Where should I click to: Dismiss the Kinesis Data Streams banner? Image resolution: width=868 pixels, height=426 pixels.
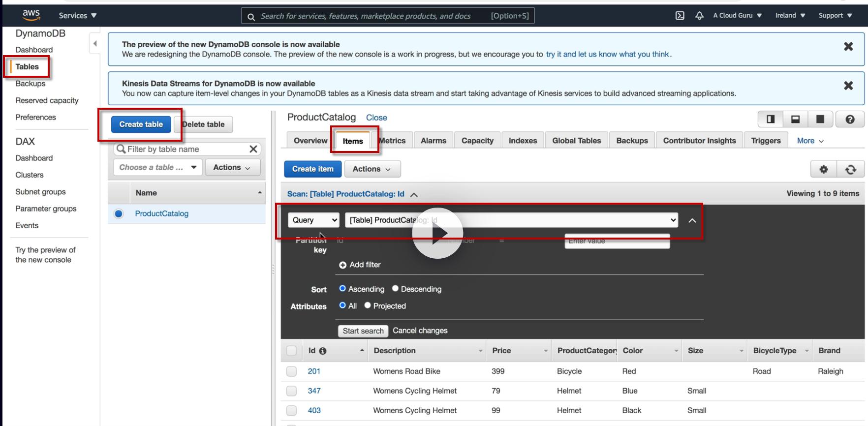(848, 86)
